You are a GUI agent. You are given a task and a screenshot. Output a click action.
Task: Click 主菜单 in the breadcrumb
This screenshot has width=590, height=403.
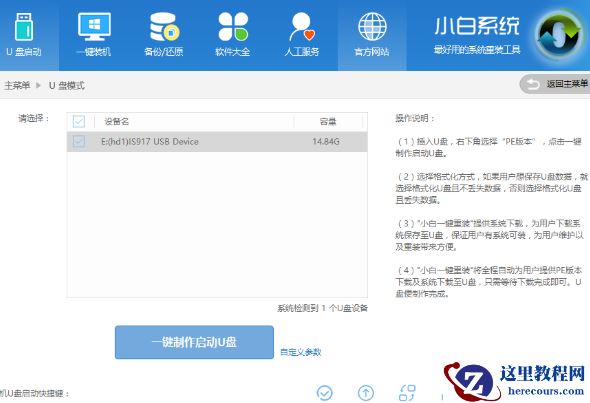pyautogui.click(x=17, y=85)
